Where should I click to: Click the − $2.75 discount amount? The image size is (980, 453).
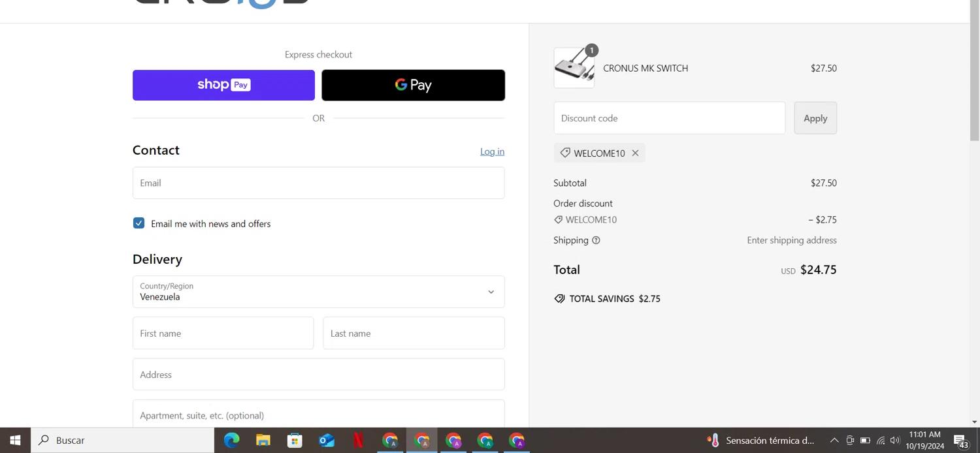tap(823, 220)
